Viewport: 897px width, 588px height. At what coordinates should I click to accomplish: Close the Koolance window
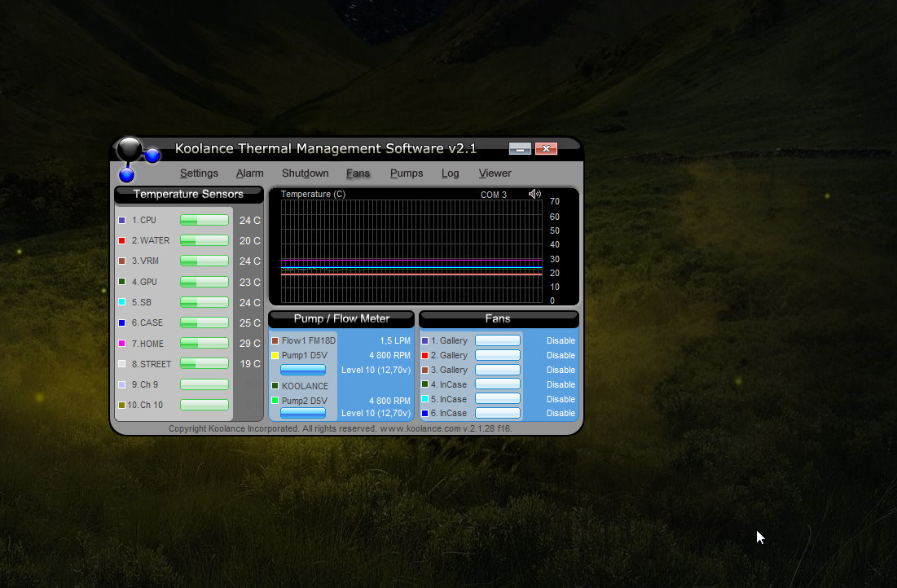[x=547, y=149]
